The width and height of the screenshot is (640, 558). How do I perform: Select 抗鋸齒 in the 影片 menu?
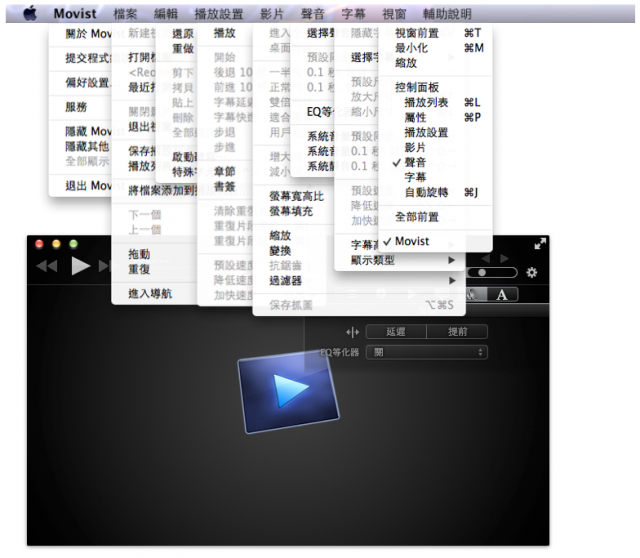pyautogui.click(x=286, y=266)
